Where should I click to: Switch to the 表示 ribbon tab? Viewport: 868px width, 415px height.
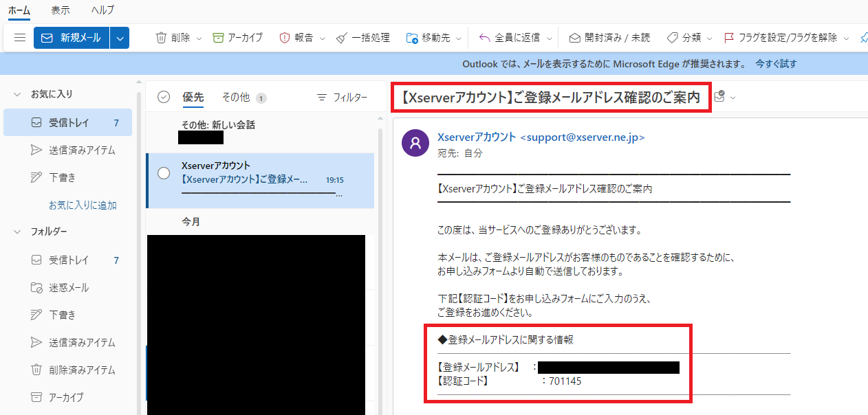[x=60, y=10]
